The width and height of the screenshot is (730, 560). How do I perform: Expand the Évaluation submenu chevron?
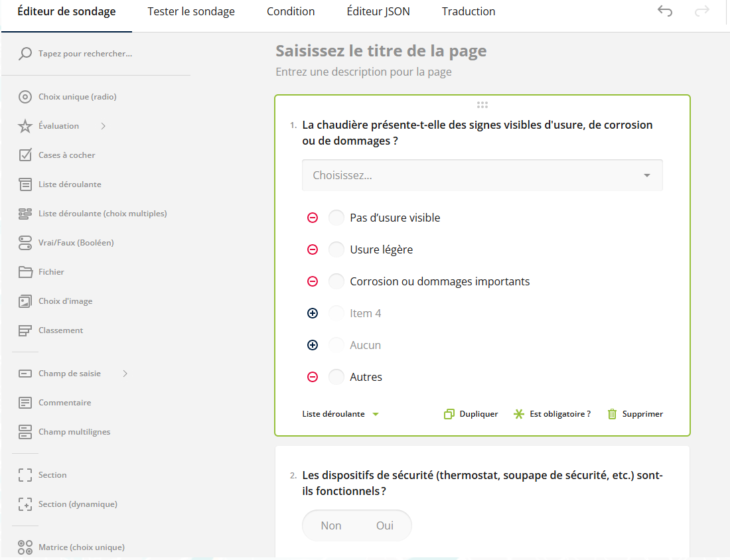104,126
